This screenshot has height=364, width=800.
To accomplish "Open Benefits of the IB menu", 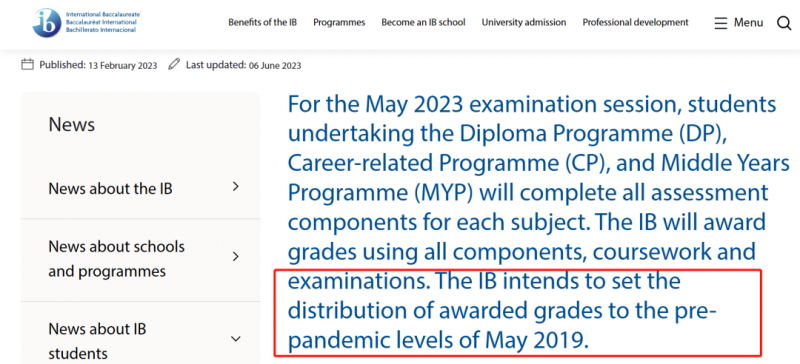I will tap(262, 22).
